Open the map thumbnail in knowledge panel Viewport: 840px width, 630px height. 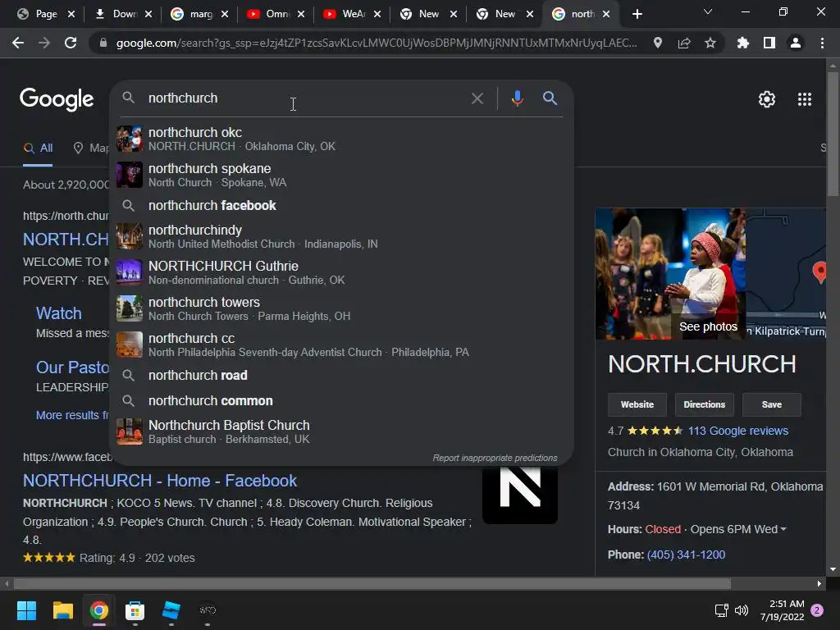coord(786,273)
